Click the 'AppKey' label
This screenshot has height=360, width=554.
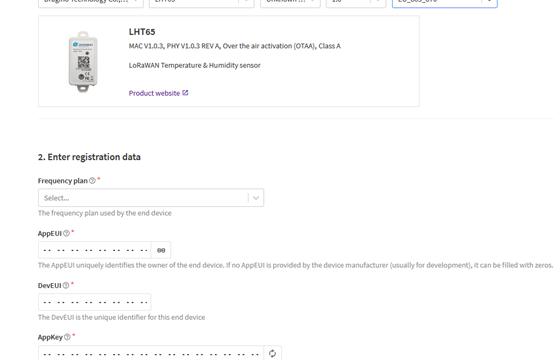click(50, 337)
